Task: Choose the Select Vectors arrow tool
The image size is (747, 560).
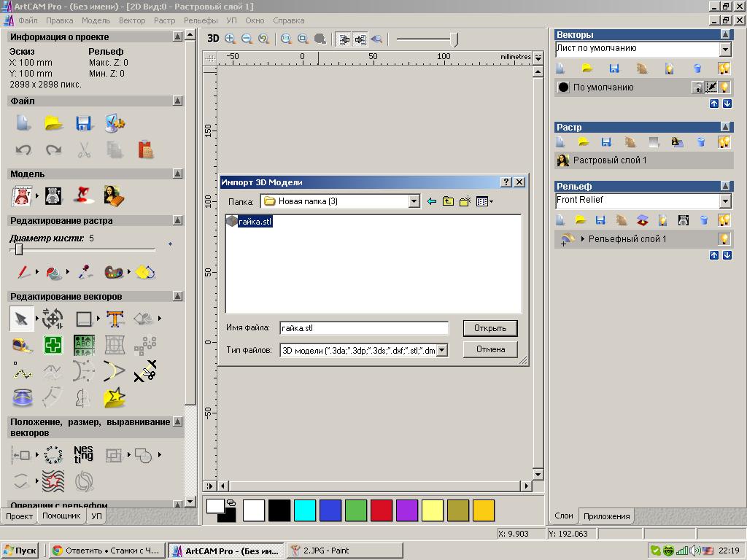Action: pyautogui.click(x=21, y=318)
